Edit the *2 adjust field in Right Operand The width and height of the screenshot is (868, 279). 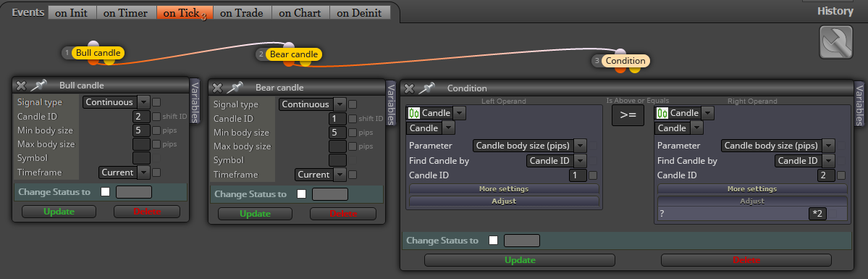(x=817, y=214)
